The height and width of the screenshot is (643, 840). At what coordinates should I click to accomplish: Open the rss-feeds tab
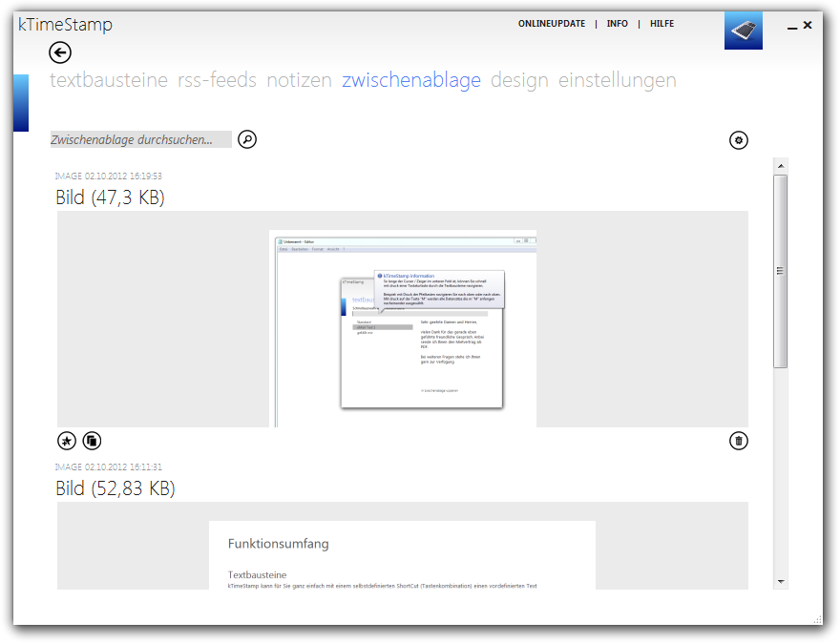[217, 80]
